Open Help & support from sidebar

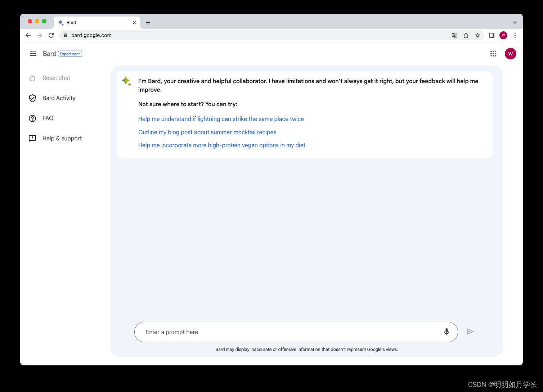(x=62, y=139)
